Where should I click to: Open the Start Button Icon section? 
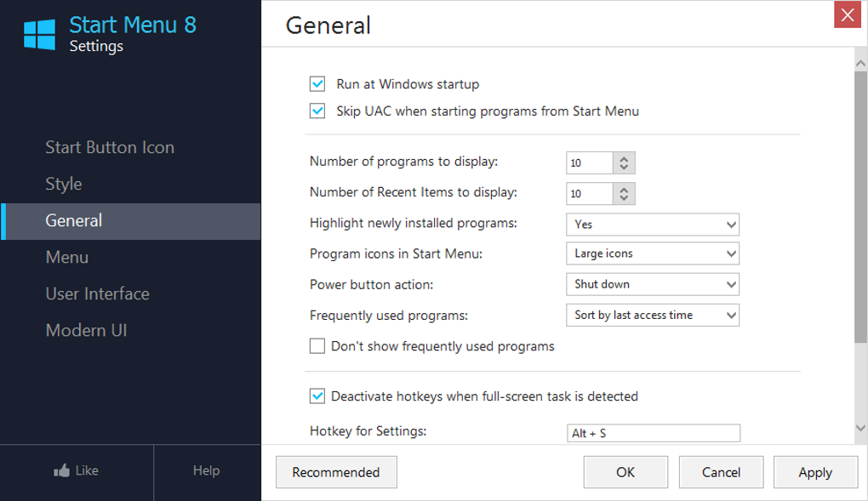click(110, 147)
